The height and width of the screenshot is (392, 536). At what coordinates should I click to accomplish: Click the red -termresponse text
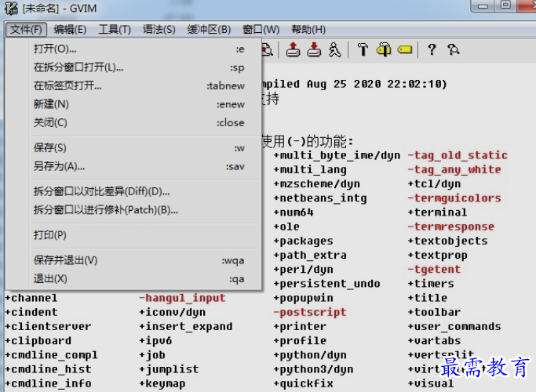point(451,227)
